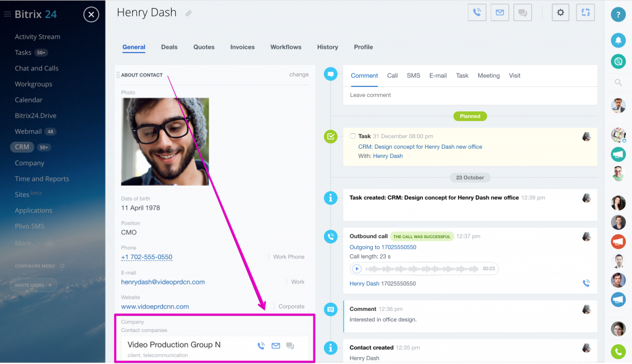Play the outbound call recording
Image resolution: width=632 pixels, height=364 pixels.
[357, 268]
